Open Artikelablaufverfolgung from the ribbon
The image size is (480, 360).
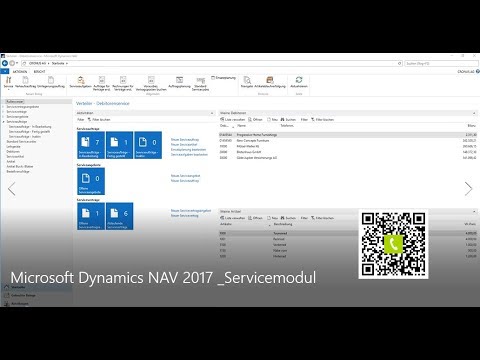click(270, 82)
